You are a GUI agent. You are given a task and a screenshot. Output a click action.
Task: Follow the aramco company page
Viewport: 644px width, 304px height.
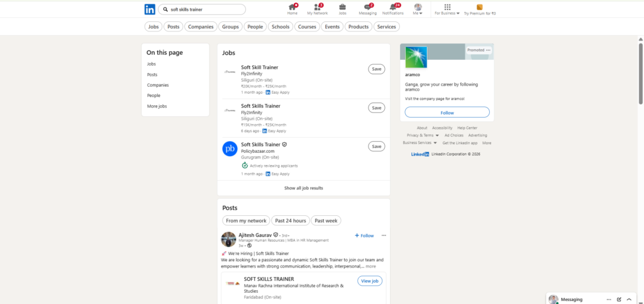[x=447, y=112]
